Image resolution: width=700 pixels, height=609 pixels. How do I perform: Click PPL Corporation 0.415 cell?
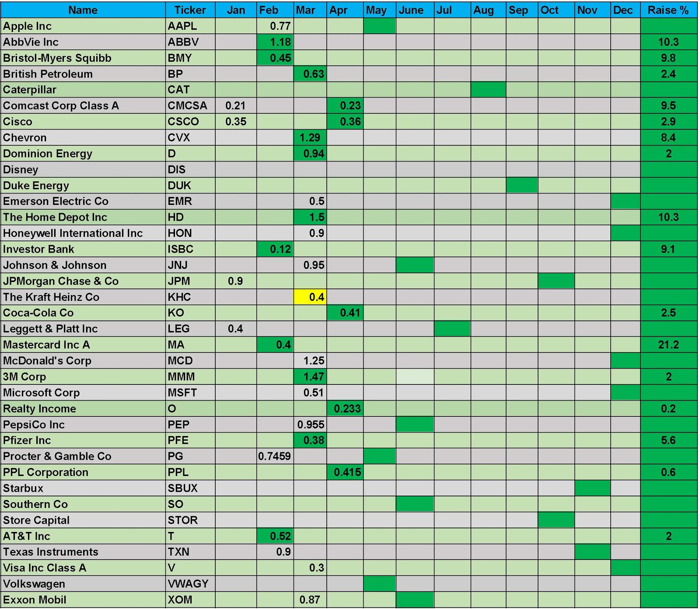[345, 472]
